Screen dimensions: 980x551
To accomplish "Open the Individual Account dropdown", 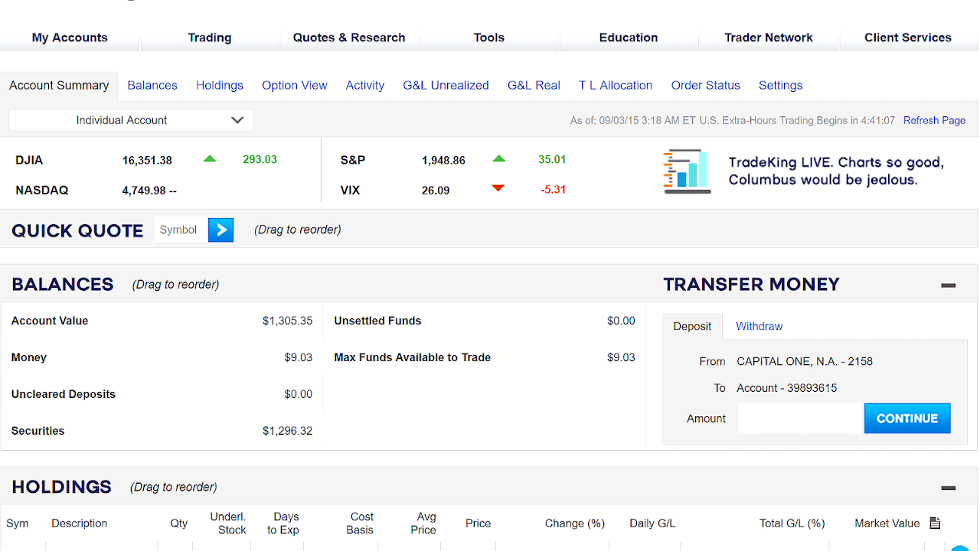I will pos(130,120).
